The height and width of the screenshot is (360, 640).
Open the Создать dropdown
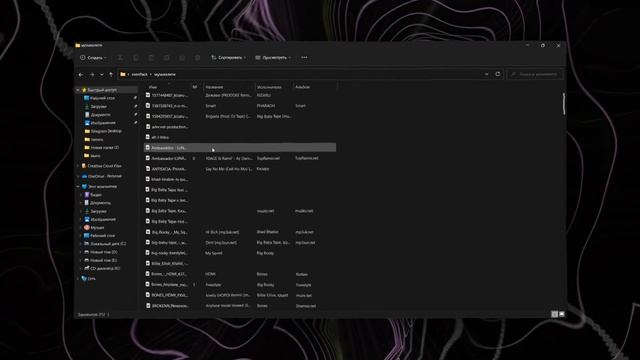tap(93, 58)
